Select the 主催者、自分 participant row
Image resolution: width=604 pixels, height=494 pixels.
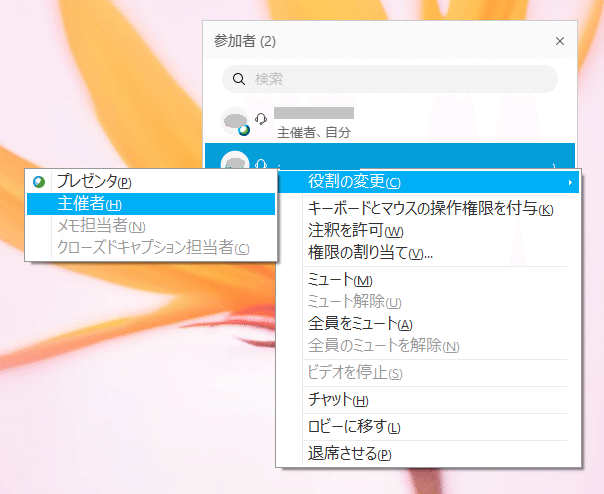[x=390, y=123]
